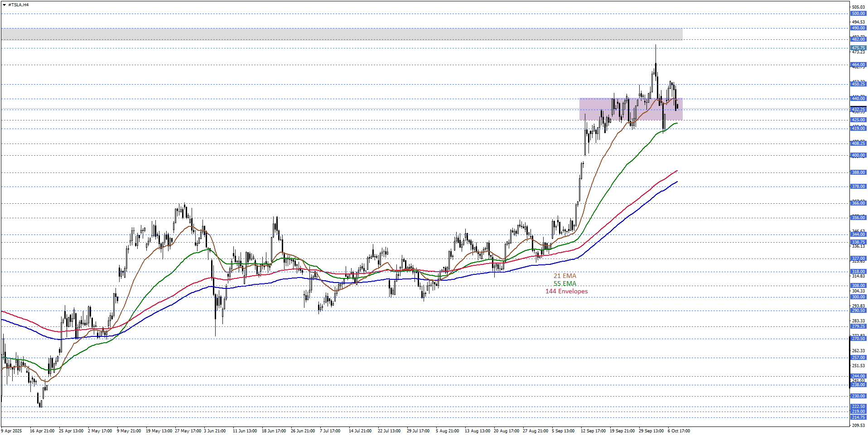Select the red 144 Envelopes text label

[566, 292]
